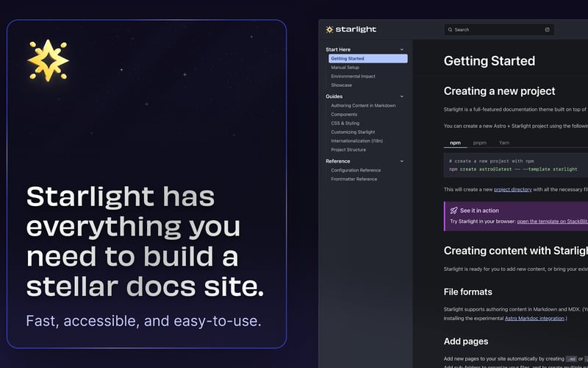Click the See it in action callout title
This screenshot has height=368, width=588.
coord(479,210)
